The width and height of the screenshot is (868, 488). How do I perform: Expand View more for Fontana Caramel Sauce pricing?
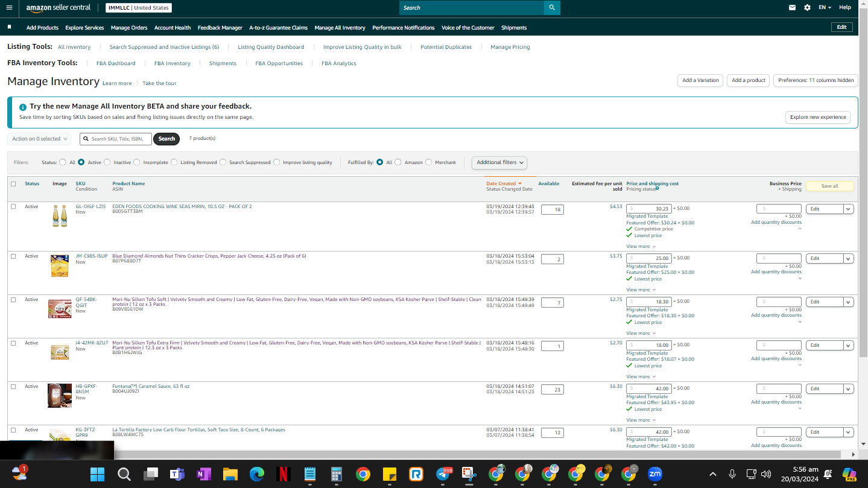click(641, 420)
